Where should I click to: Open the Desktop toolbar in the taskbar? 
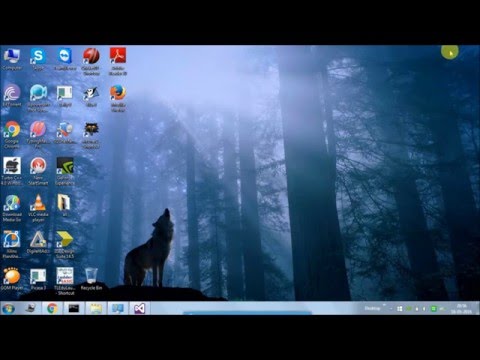[372, 308]
